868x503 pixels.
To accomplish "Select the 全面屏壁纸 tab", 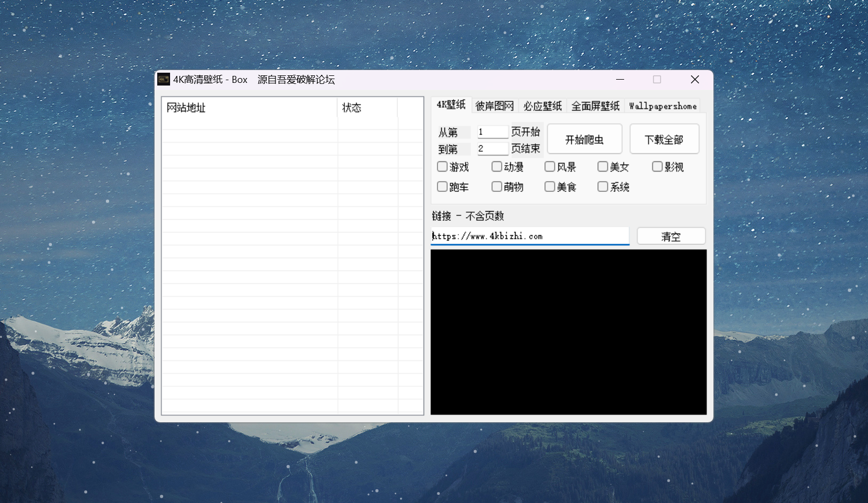I will (x=595, y=106).
